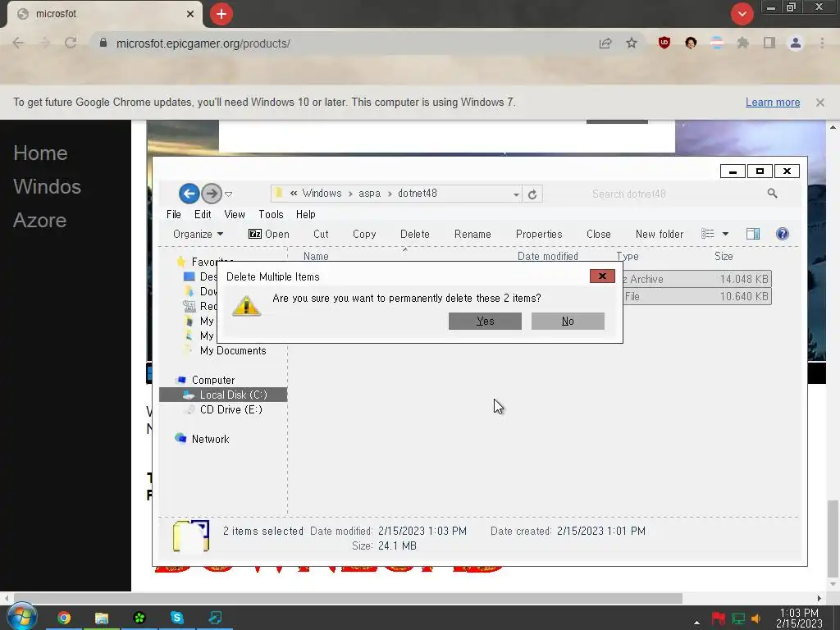Cancel deletion with the No button
This screenshot has width=840, height=630.
click(568, 321)
